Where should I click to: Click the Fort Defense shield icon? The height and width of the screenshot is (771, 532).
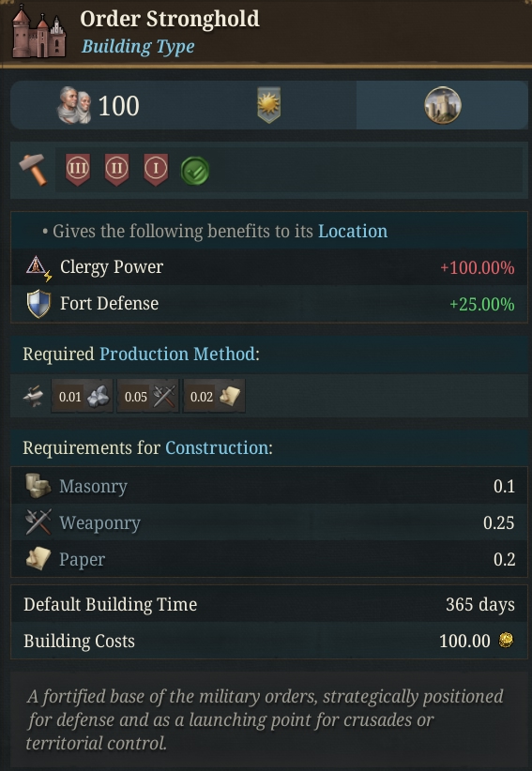point(38,304)
